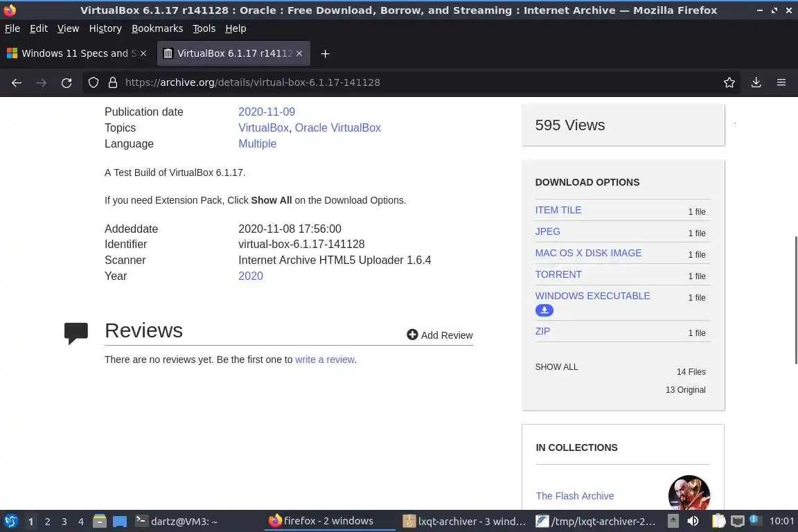
Task: View site security padlock info
Action: pyautogui.click(x=113, y=82)
